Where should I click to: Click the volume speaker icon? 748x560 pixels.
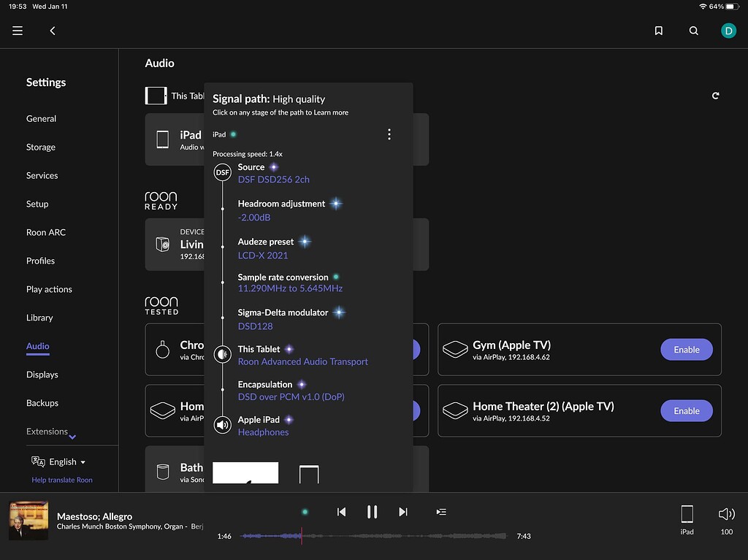coord(725,513)
